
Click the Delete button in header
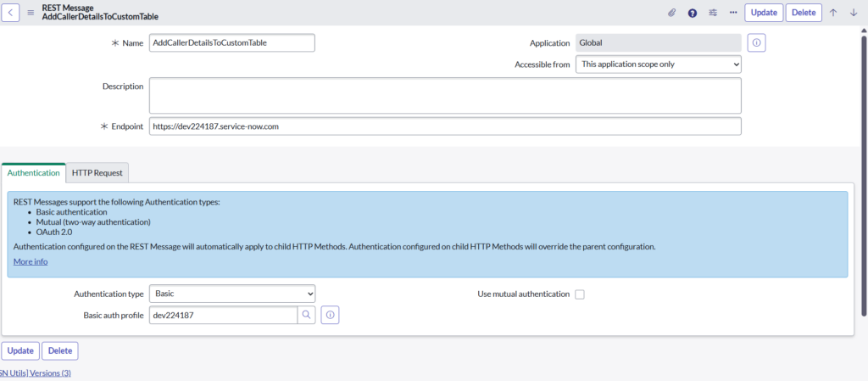pos(804,12)
